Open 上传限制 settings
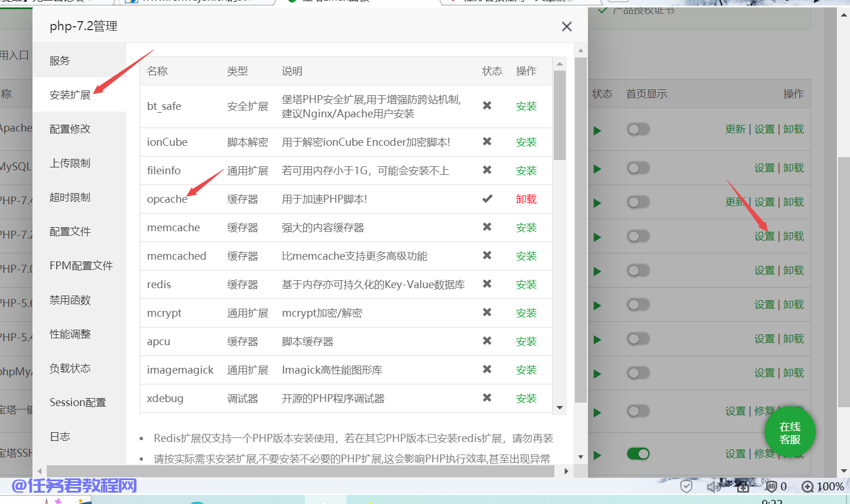850x504 pixels. [x=79, y=163]
